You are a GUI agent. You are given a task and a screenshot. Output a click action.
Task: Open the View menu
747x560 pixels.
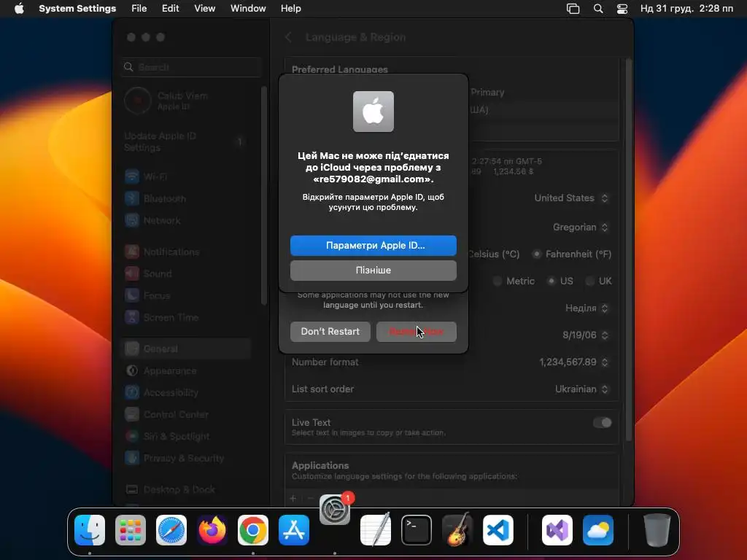(x=205, y=9)
